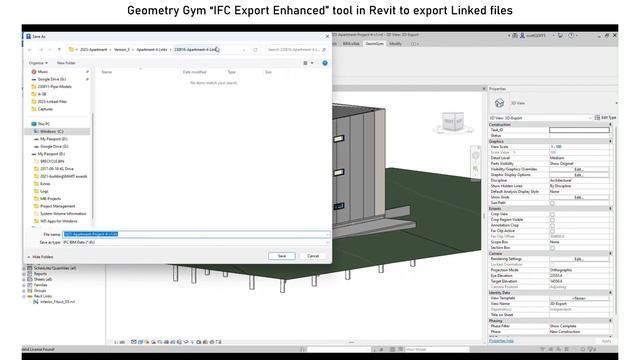Collapse the dialog with Hide Folders
This screenshot has width=640, height=360.
[40, 257]
